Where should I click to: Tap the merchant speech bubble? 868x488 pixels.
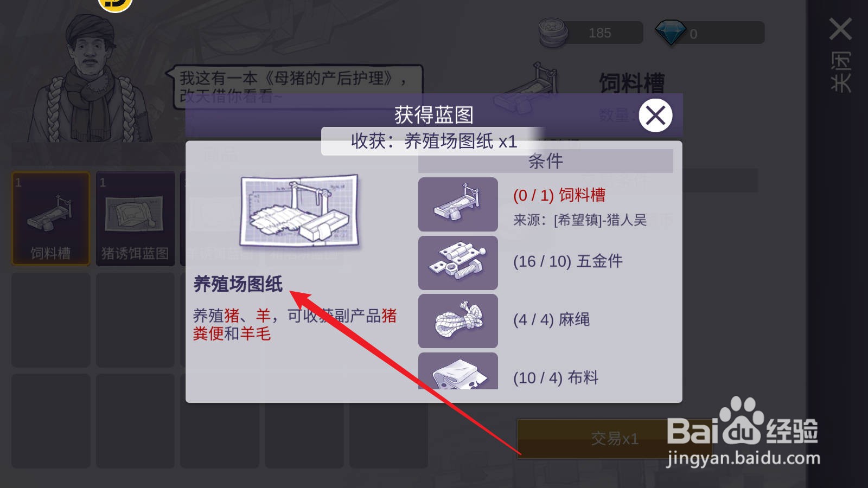pos(294,87)
